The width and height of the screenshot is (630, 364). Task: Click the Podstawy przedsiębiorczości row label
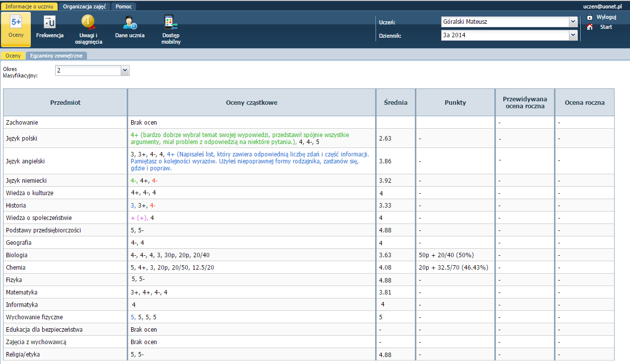[43, 230]
